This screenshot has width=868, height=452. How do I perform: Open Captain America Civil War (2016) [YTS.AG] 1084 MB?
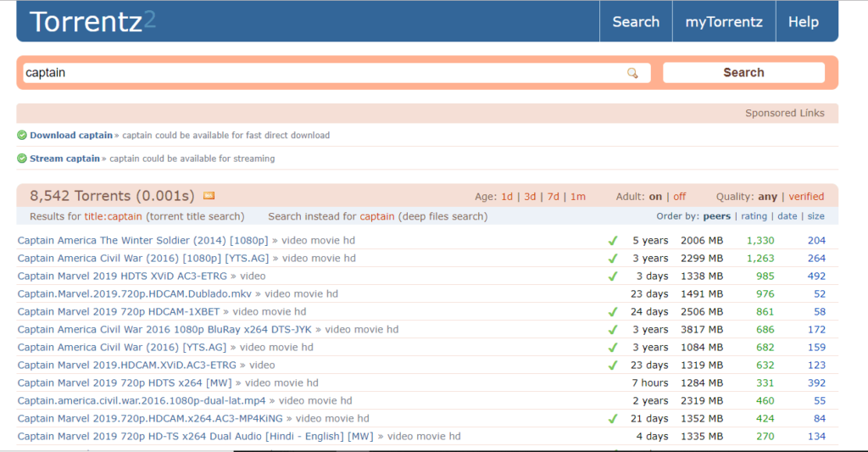[x=122, y=348]
